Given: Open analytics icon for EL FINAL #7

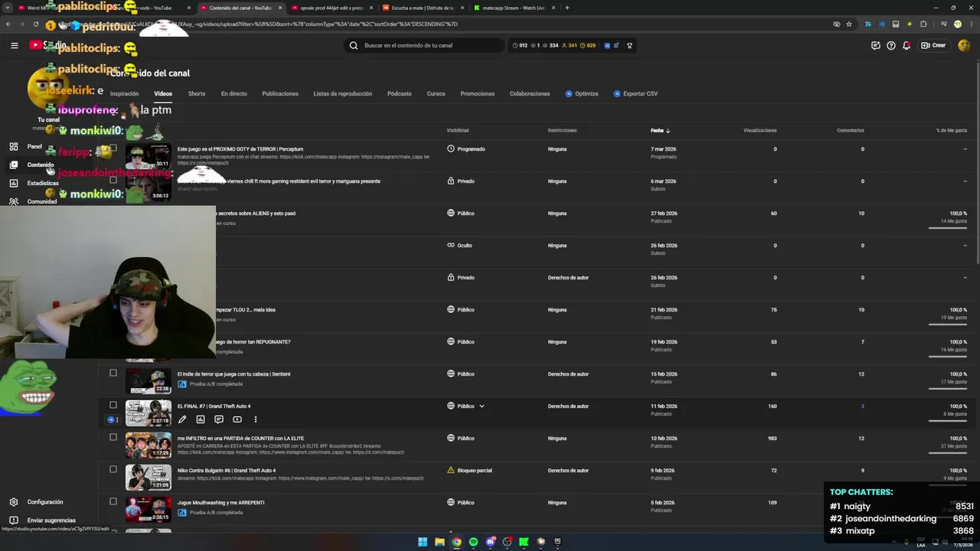Looking at the screenshot, I should point(201,419).
